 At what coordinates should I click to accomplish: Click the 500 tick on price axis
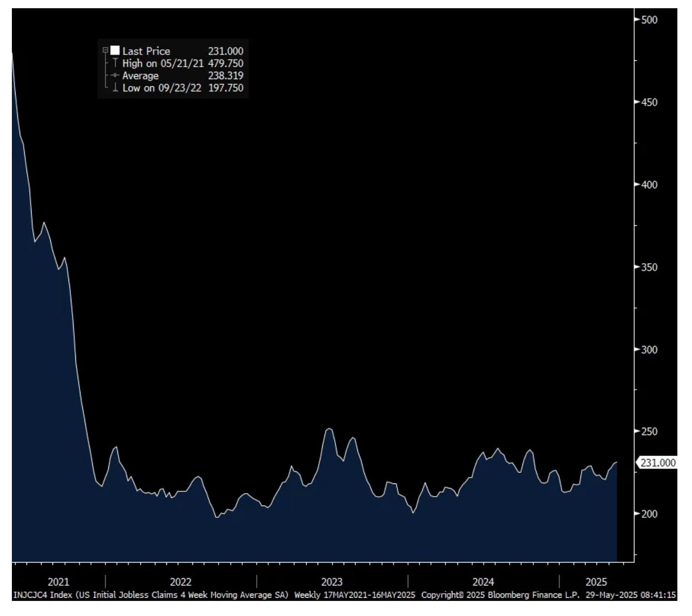(649, 20)
